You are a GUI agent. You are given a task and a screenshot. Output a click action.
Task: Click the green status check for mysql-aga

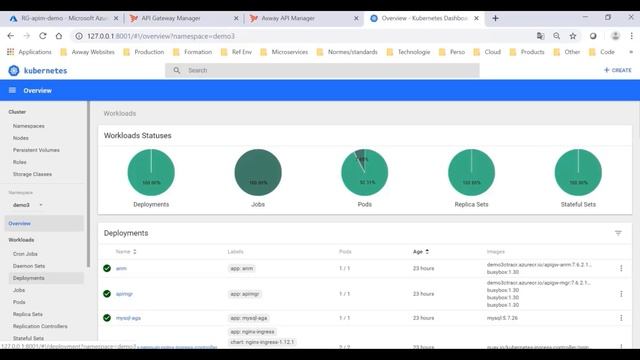click(x=107, y=318)
